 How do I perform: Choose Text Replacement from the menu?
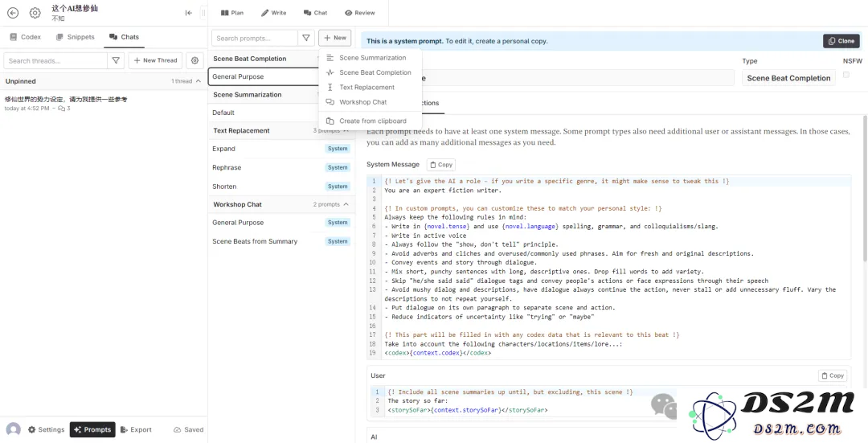pos(371,88)
